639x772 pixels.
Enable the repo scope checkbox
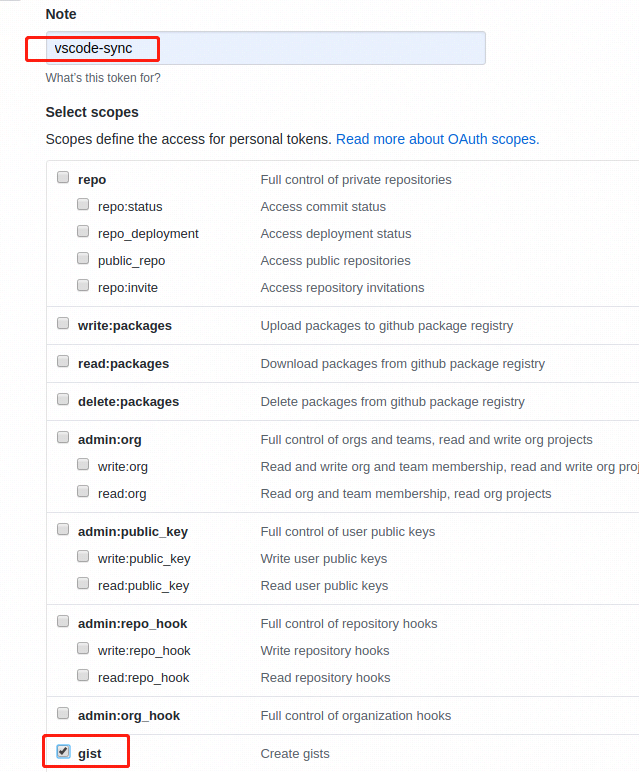[x=63, y=178]
